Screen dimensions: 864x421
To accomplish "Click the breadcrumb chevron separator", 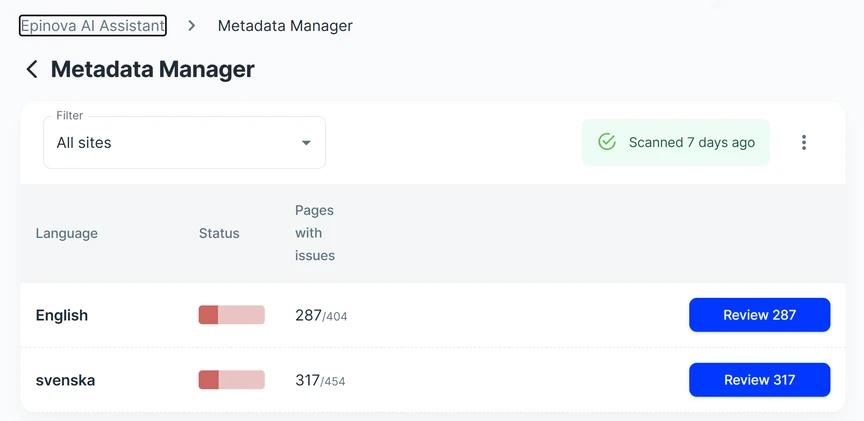I will 192,25.
